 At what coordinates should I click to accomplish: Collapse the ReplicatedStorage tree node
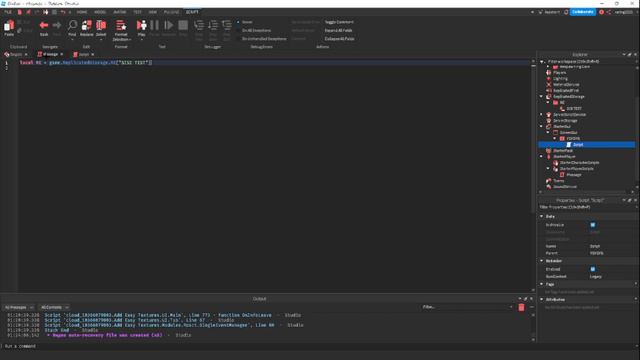(x=542, y=97)
